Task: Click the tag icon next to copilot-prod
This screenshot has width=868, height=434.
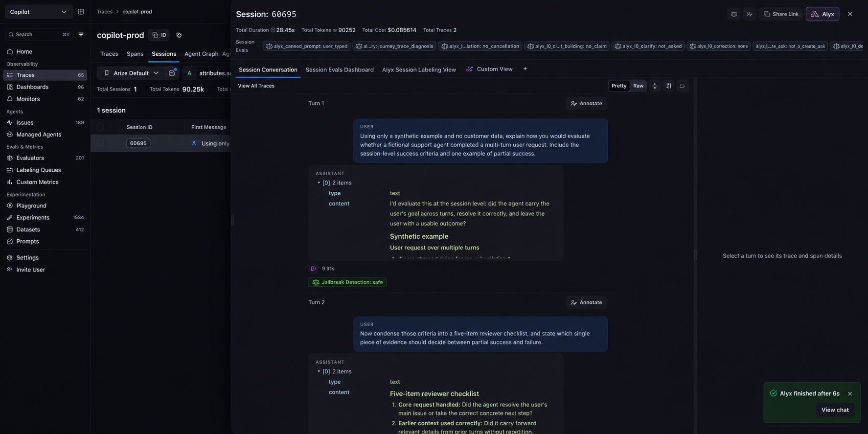Action: click(179, 35)
